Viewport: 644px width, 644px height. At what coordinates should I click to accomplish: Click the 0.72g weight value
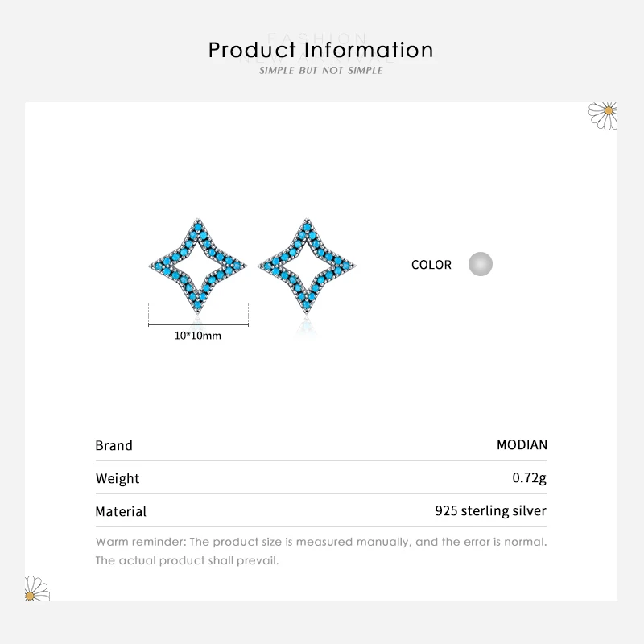(x=529, y=478)
